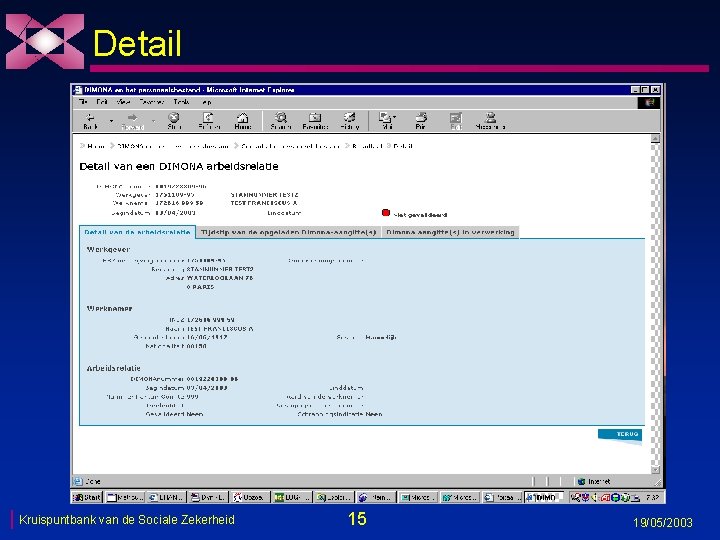Click the Resultaat breadcrumb link before Detail
The width and height of the screenshot is (720, 540).
tap(367, 146)
